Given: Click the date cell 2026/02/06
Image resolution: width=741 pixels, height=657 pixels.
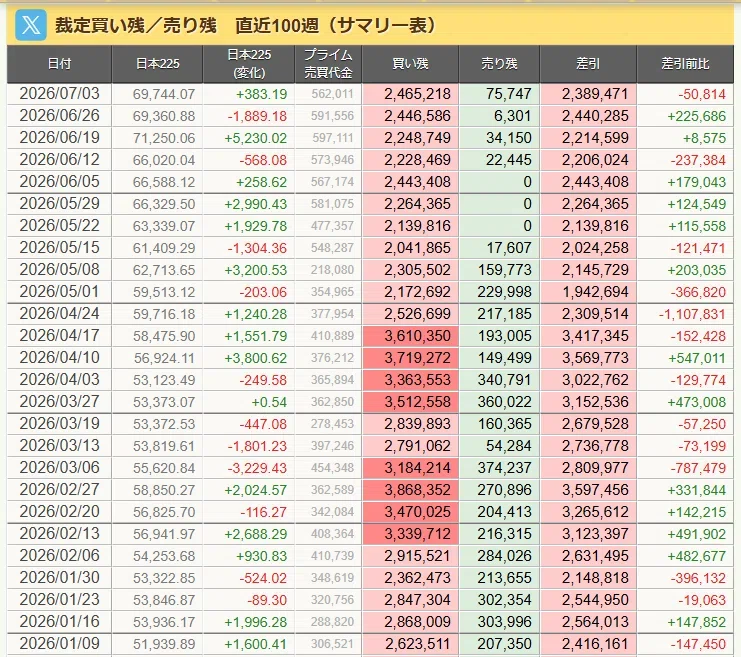Looking at the screenshot, I should [x=60, y=555].
